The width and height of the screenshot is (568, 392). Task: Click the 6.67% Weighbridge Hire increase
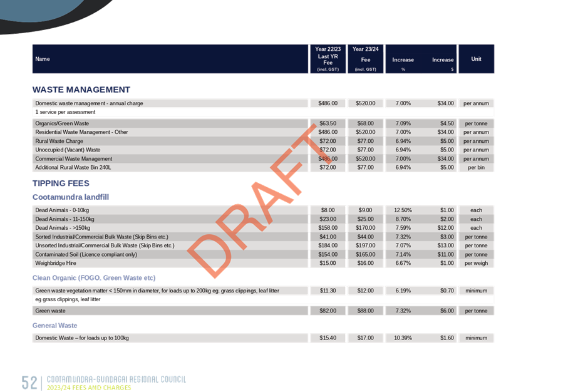(403, 263)
